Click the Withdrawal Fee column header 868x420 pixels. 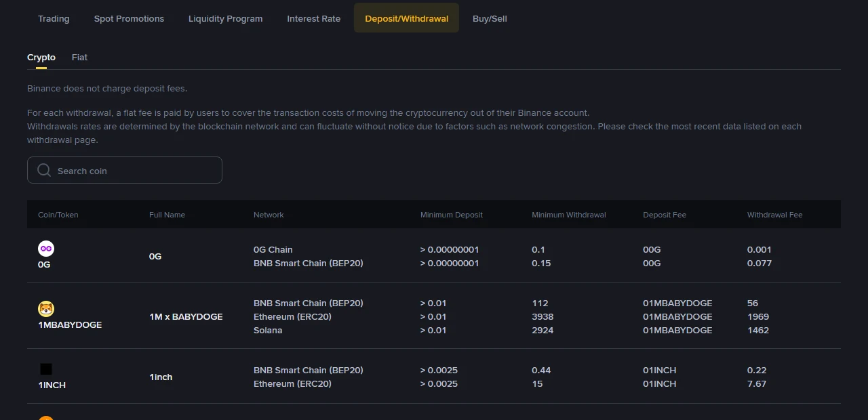(774, 215)
